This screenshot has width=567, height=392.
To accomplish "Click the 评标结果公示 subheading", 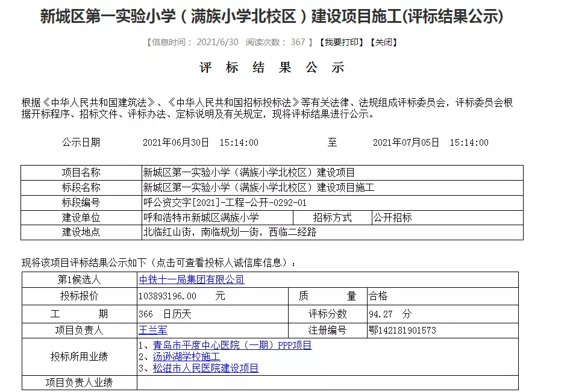I will (x=272, y=68).
